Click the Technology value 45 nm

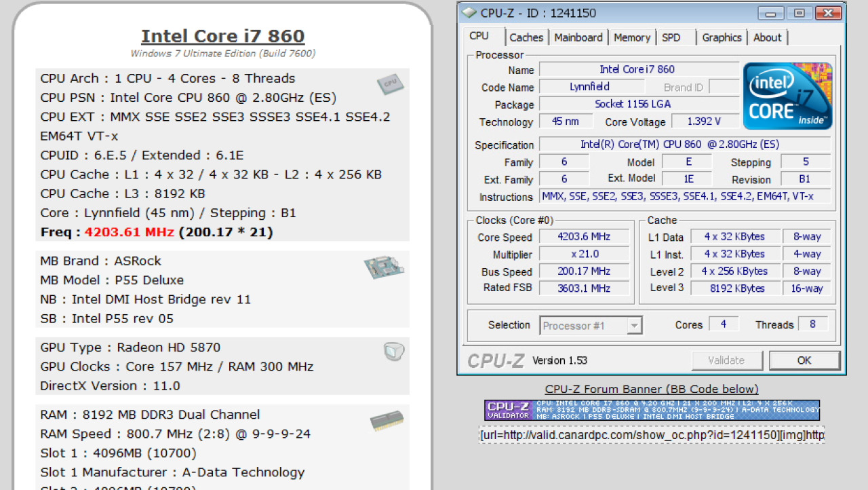pos(566,121)
